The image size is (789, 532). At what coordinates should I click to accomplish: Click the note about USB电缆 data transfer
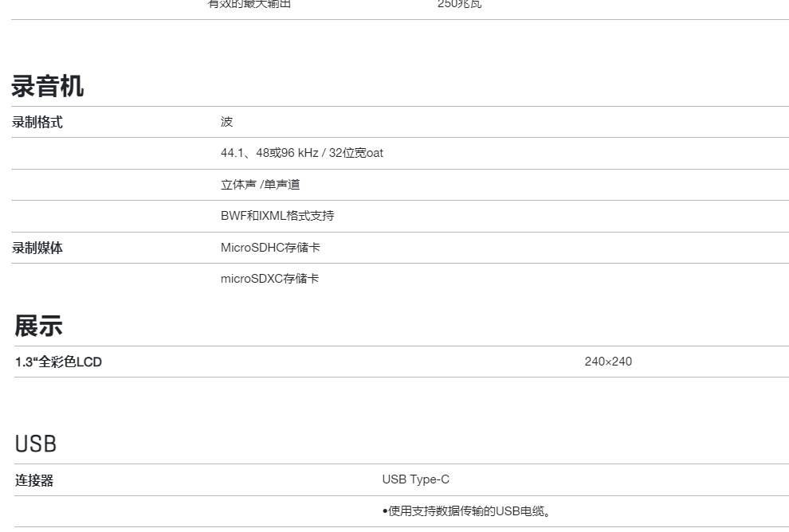[x=469, y=511]
